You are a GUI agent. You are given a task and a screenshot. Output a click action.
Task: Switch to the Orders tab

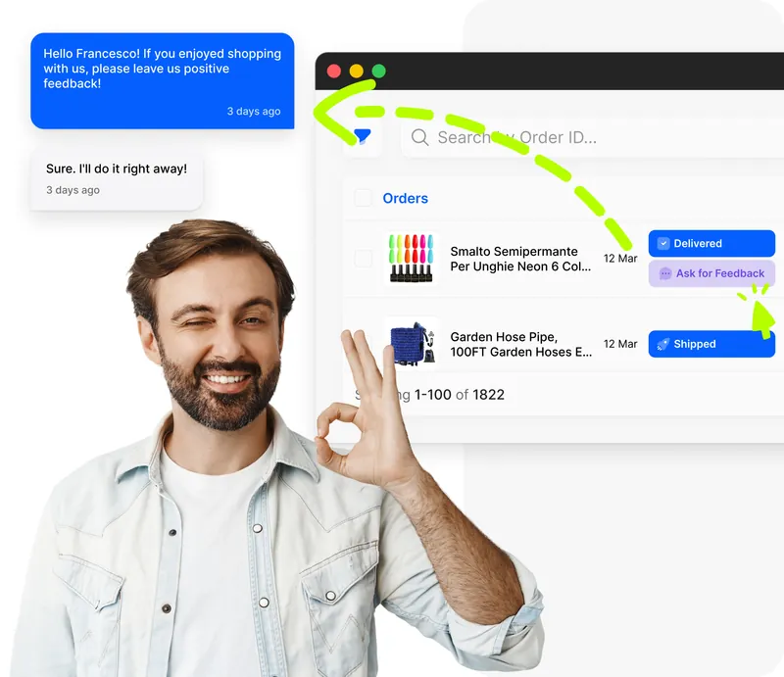pos(405,198)
